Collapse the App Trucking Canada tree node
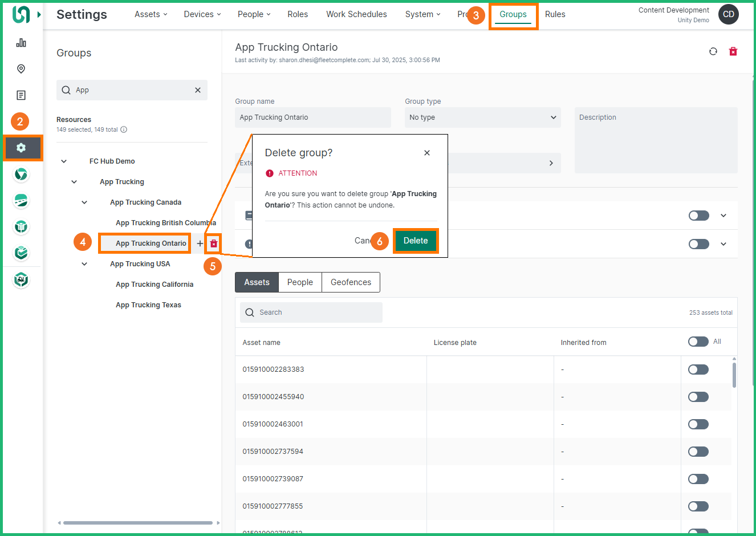 pos(84,202)
